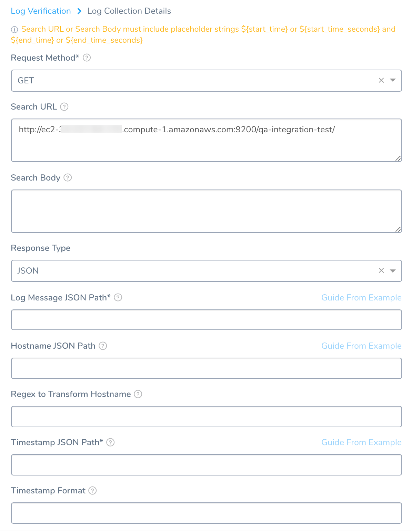Image resolution: width=411 pixels, height=532 pixels.
Task: Click help icon next to Request Method
Action: pyautogui.click(x=87, y=58)
